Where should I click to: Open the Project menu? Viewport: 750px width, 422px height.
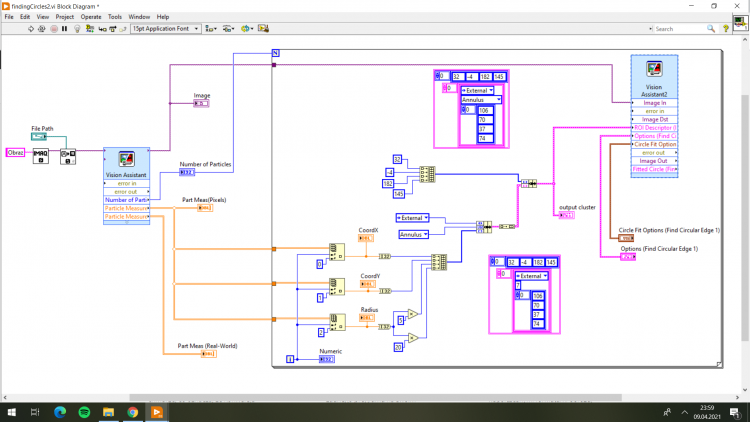(65, 17)
